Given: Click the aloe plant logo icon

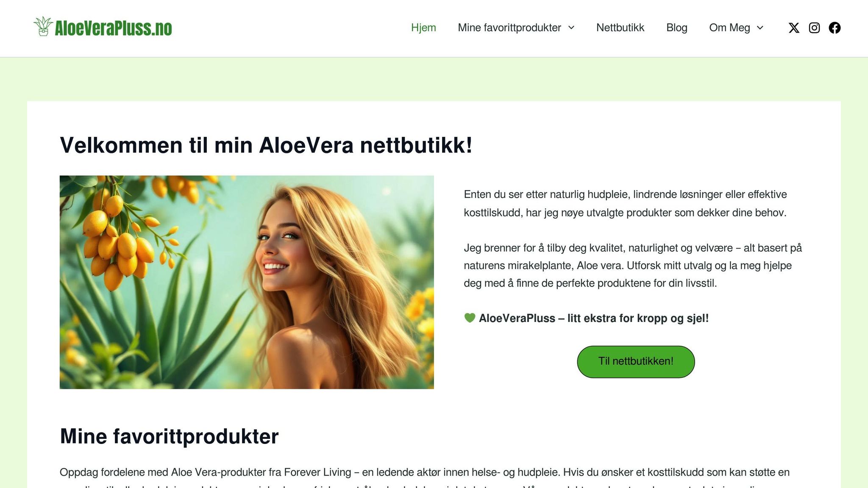Looking at the screenshot, I should pyautogui.click(x=43, y=26).
